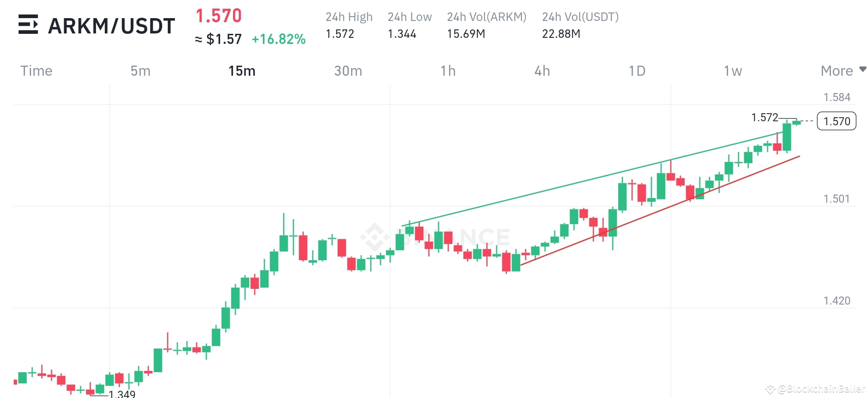Click the ARKM/USDT pair symbol icon

coord(29,25)
